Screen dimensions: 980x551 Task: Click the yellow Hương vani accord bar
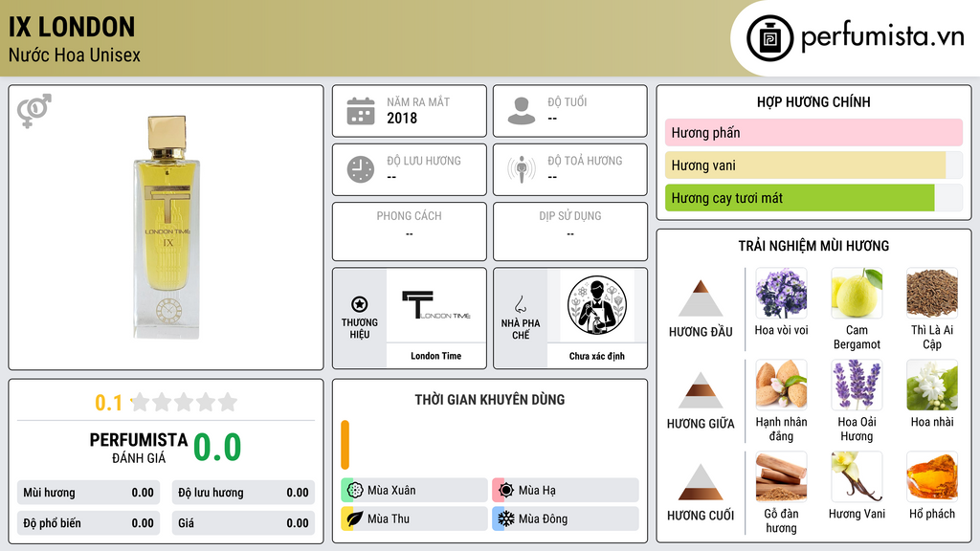pyautogui.click(x=805, y=165)
